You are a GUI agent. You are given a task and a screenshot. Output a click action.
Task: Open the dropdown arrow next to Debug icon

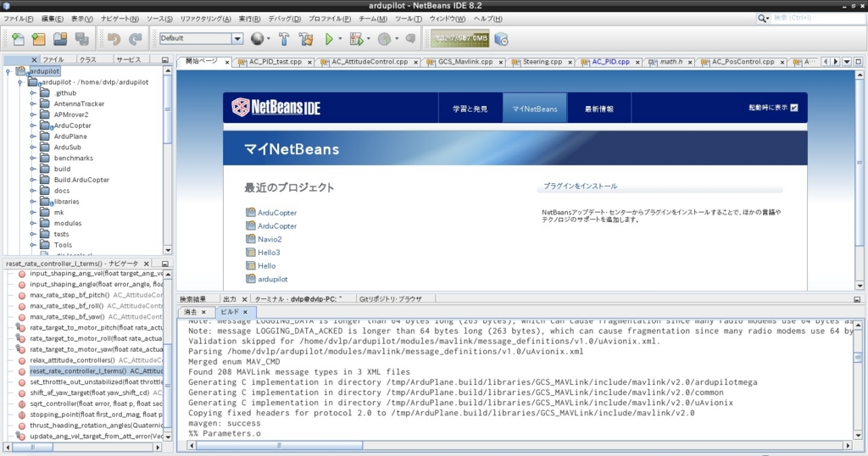tap(368, 39)
